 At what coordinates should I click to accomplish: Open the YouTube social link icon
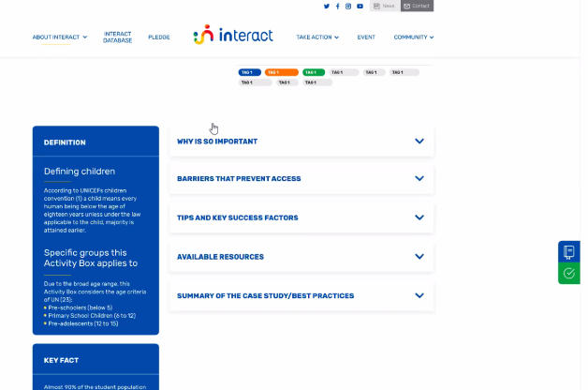(360, 7)
